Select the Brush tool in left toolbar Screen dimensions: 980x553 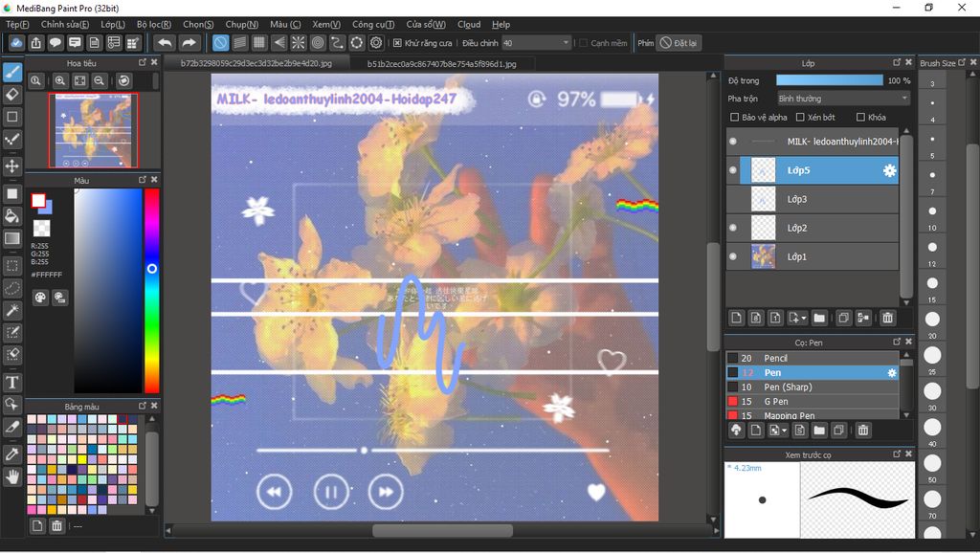[x=11, y=73]
